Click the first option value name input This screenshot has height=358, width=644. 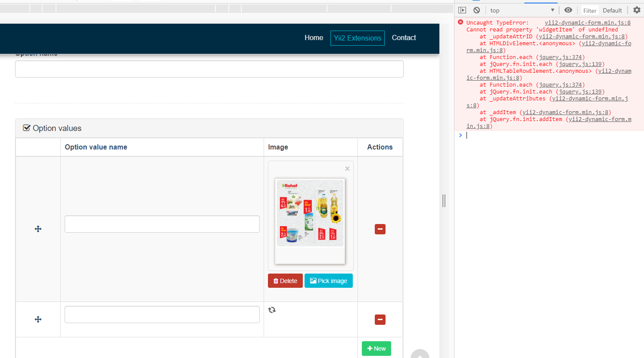point(162,224)
